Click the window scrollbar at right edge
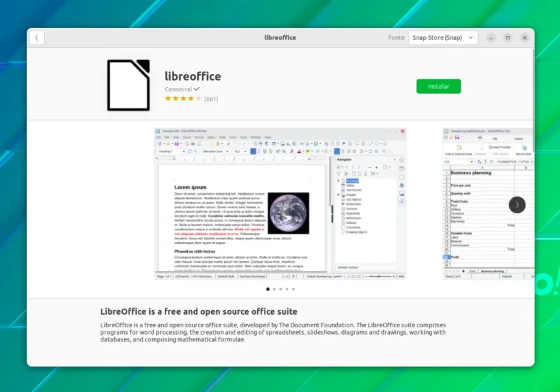This screenshot has height=392, width=560. point(533,102)
